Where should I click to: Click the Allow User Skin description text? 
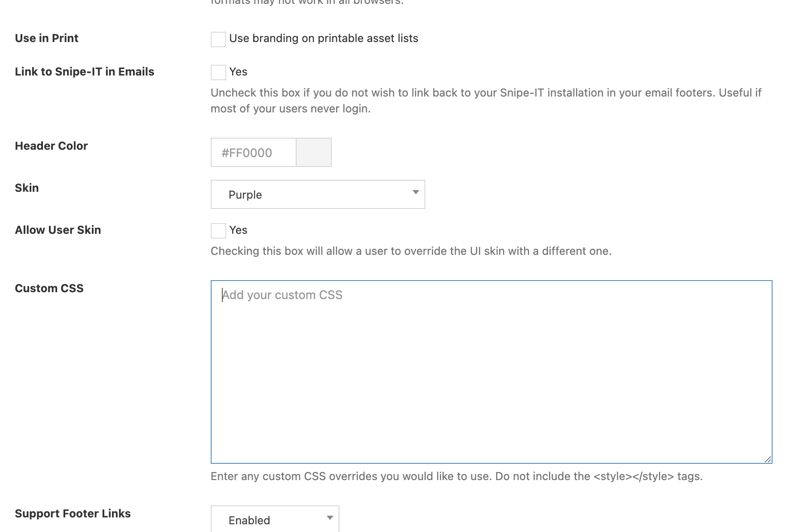(411, 251)
